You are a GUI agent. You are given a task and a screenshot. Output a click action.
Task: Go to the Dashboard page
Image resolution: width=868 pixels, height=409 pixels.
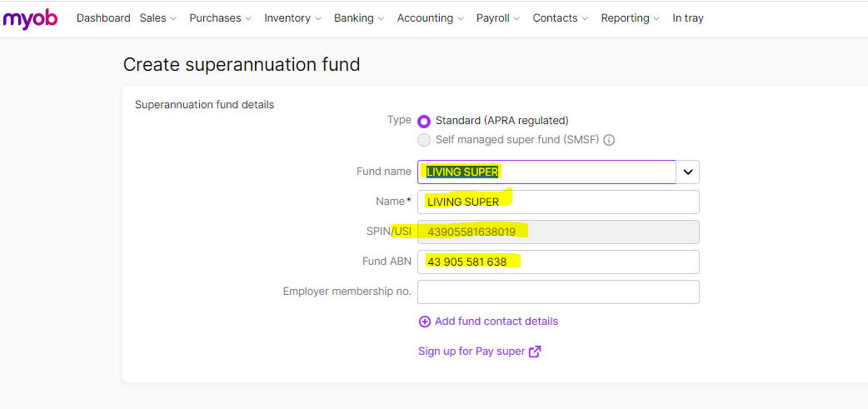103,18
